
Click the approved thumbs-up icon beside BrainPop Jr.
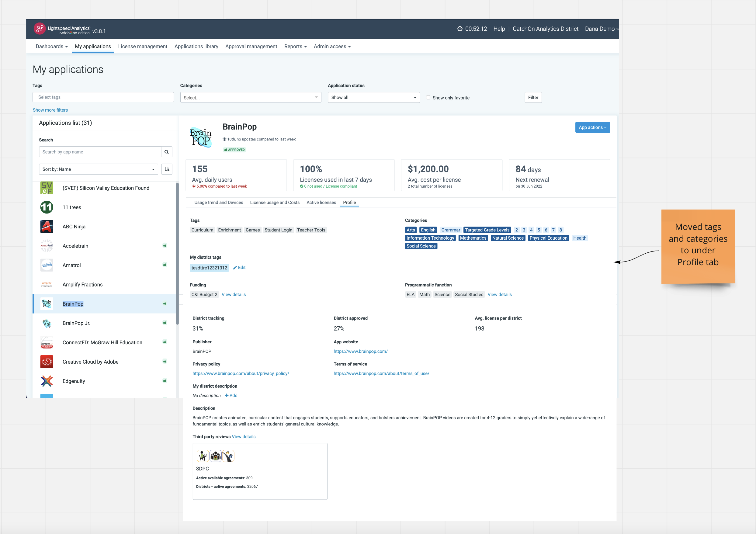[165, 323]
